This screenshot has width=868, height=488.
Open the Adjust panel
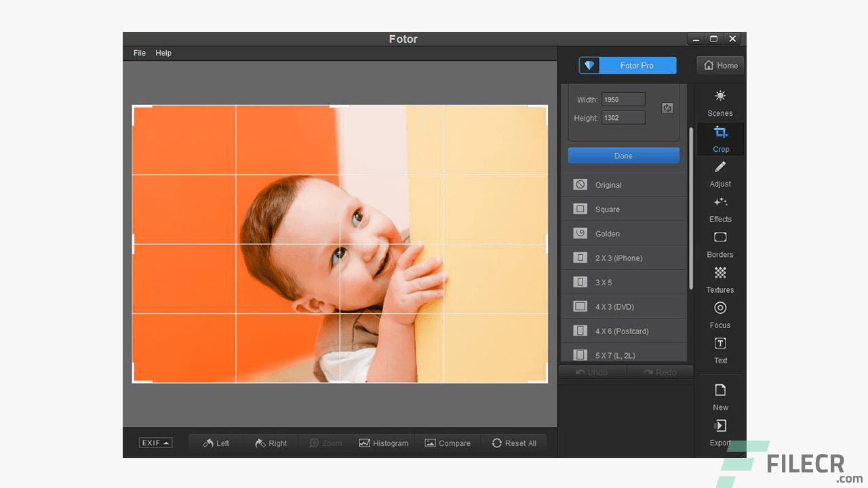[x=720, y=174]
